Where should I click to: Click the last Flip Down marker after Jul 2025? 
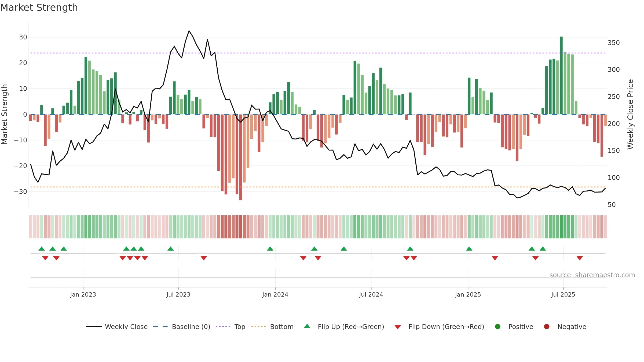580,258
